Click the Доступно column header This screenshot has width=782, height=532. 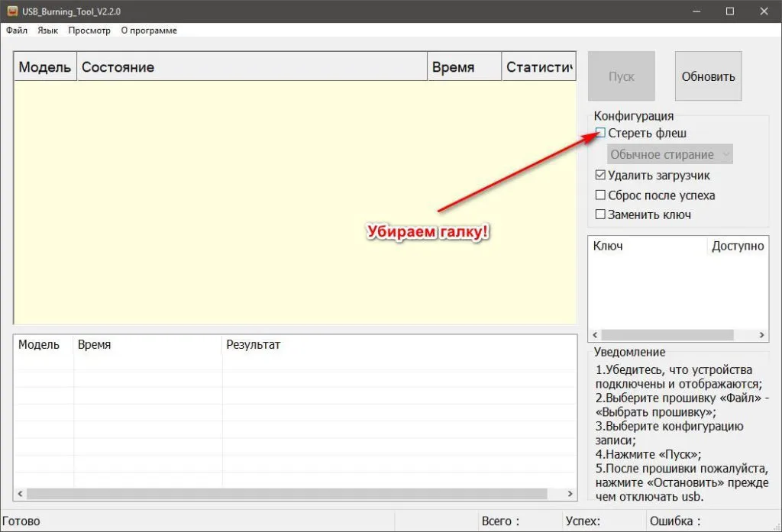738,246
